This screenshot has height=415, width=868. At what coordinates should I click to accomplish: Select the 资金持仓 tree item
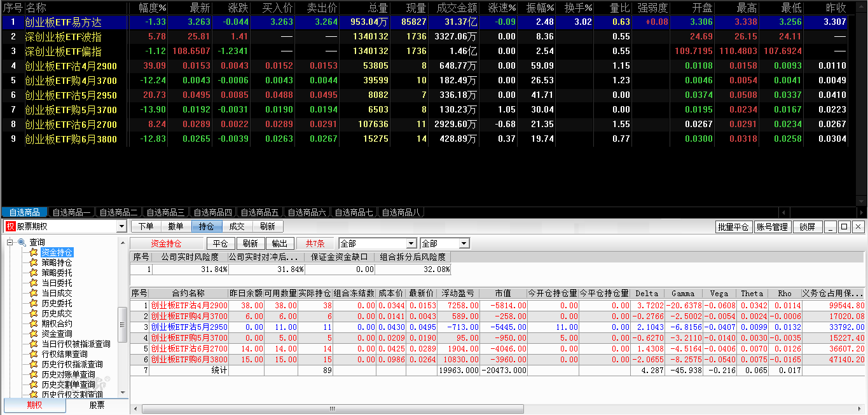(x=57, y=252)
